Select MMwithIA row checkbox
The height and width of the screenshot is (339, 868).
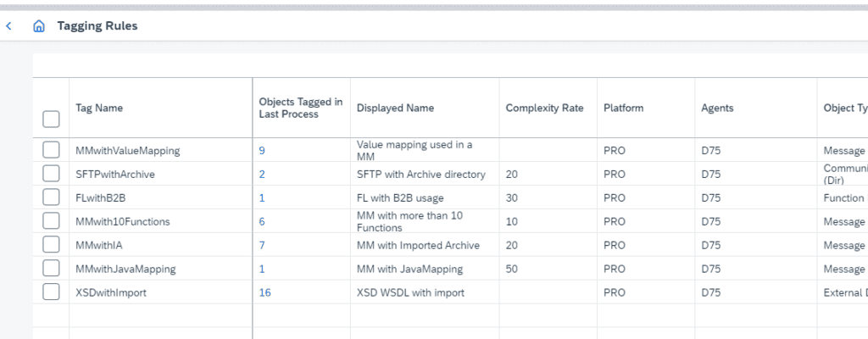click(51, 245)
